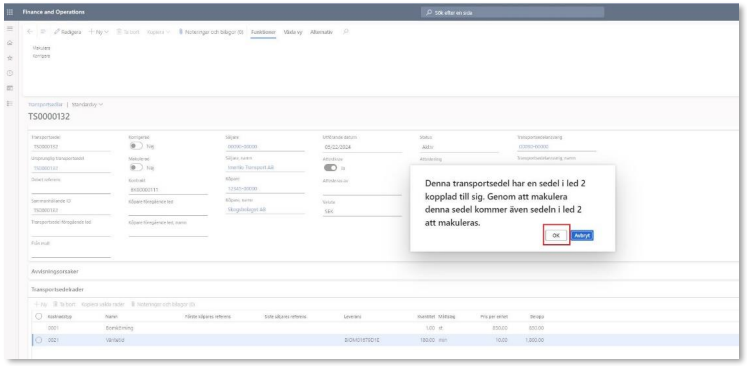The image size is (747, 366).
Task: Click the Valuta field SEK
Action: click(x=362, y=211)
